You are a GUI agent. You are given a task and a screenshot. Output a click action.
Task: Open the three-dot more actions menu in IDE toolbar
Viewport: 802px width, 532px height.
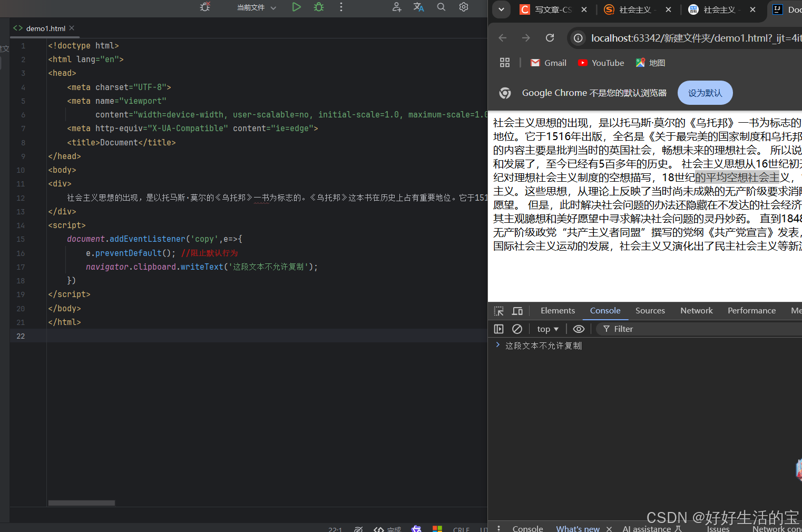[x=341, y=7]
